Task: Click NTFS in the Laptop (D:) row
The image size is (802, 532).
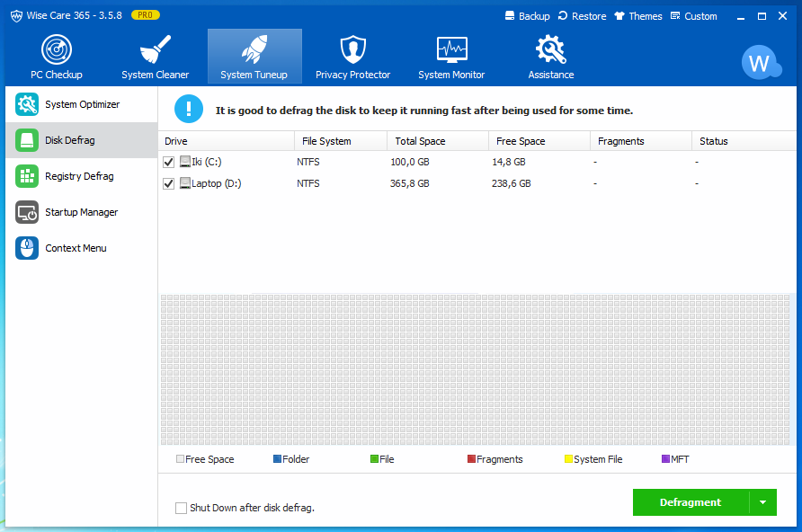Action: click(307, 183)
